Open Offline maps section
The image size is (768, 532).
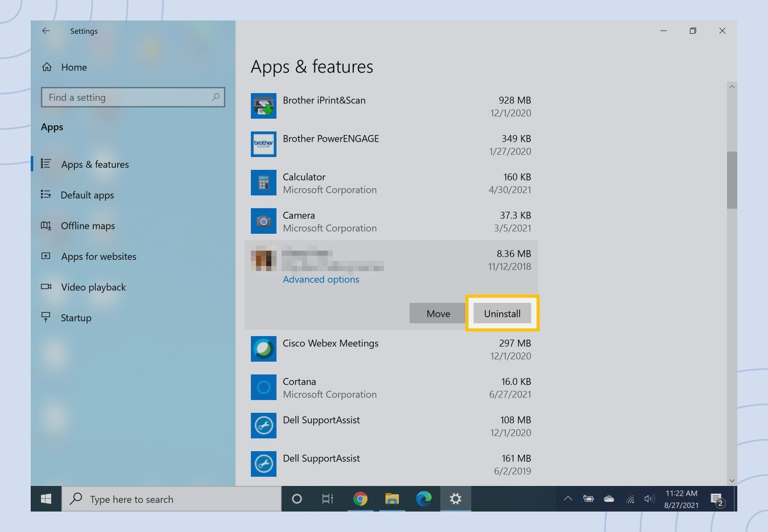88,226
